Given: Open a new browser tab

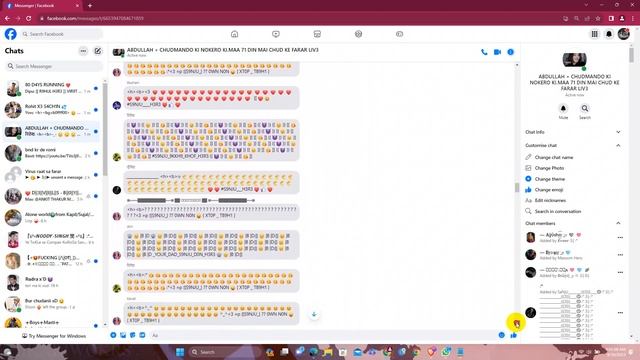Looking at the screenshot, I should click(x=90, y=6).
